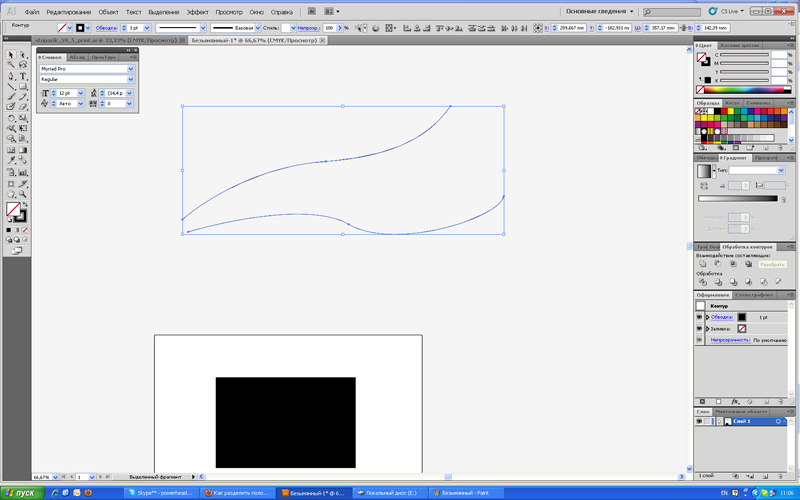The width and height of the screenshot is (800, 500).
Task: Open the Редактирование menu
Action: click(68, 12)
